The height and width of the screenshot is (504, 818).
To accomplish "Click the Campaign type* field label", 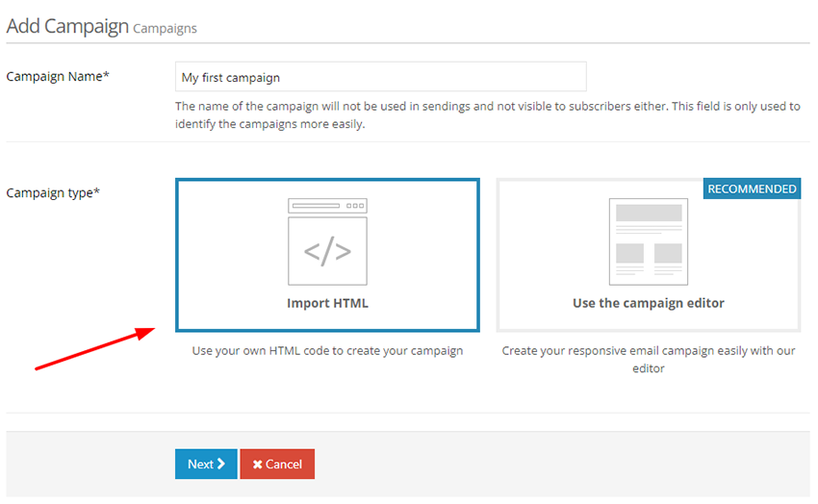I will click(x=53, y=192).
